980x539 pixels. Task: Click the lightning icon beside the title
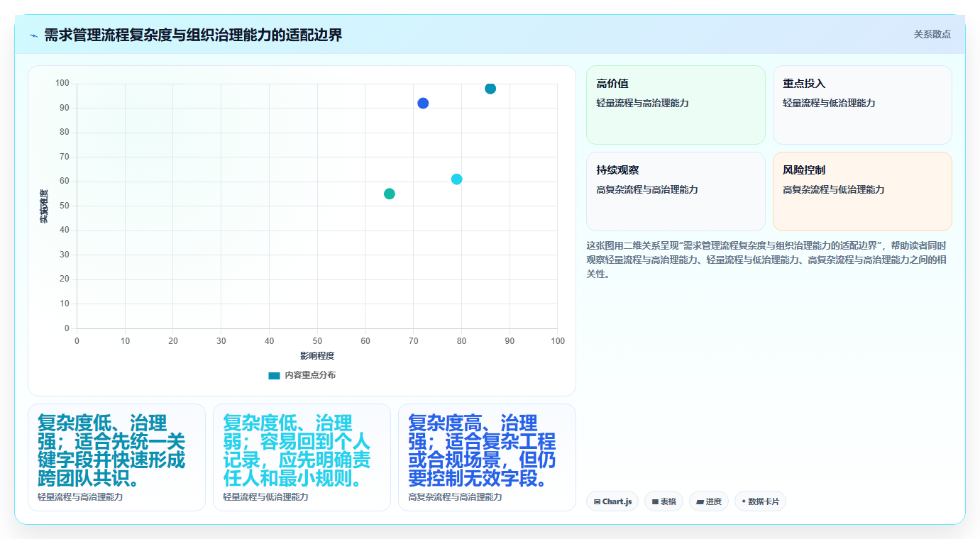[x=33, y=35]
